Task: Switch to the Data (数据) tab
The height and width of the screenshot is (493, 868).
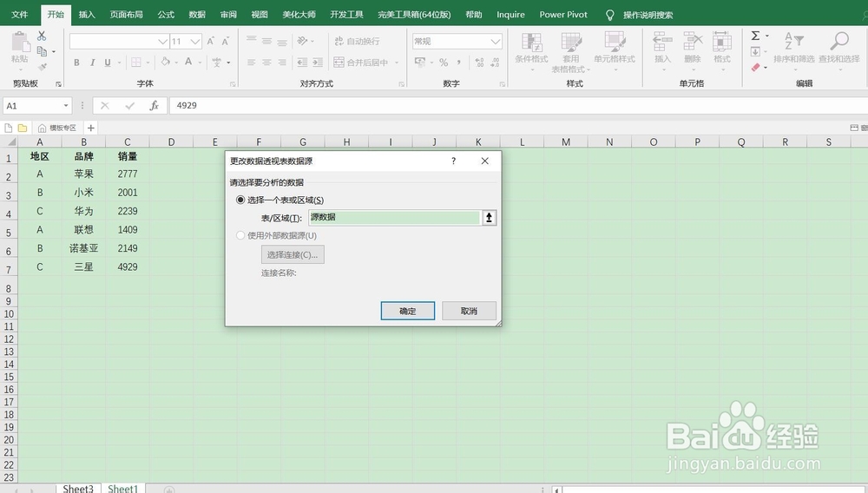Action: pos(196,15)
